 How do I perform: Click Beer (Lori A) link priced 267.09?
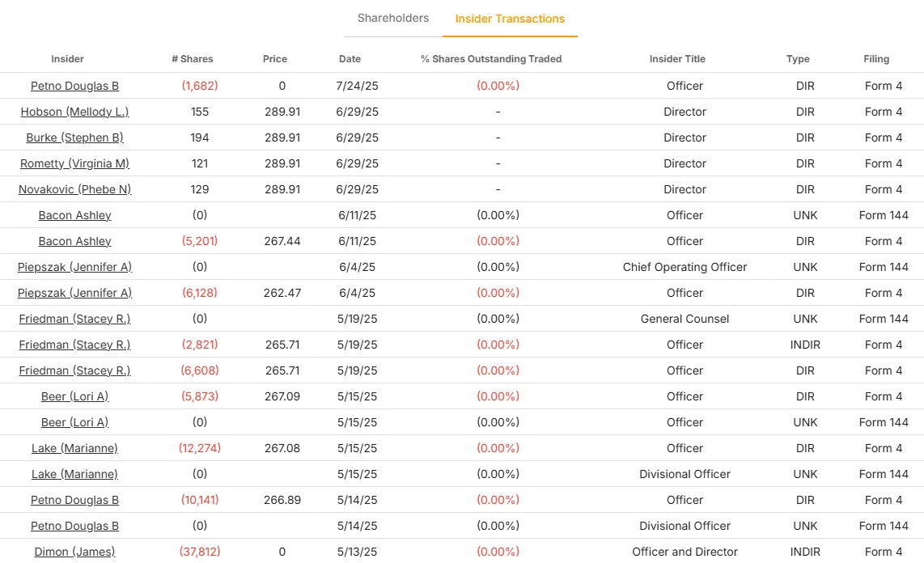74,396
